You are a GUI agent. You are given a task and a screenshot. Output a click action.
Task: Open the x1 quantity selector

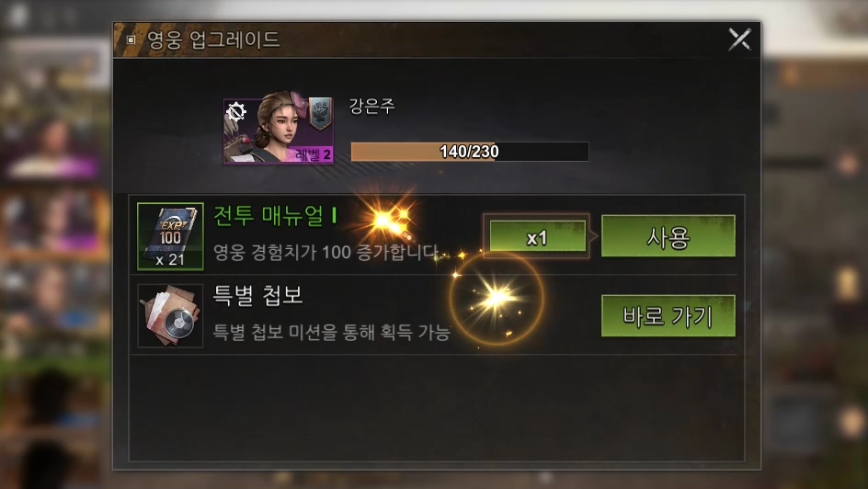coord(537,237)
